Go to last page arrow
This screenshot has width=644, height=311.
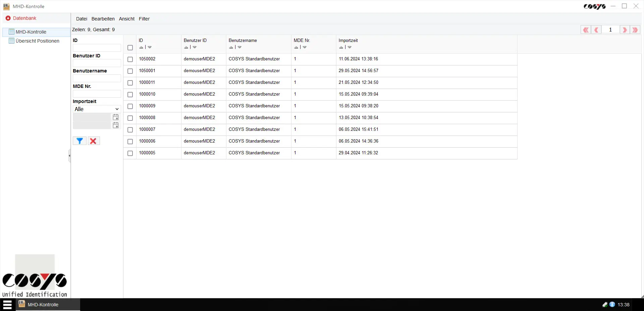click(x=635, y=30)
